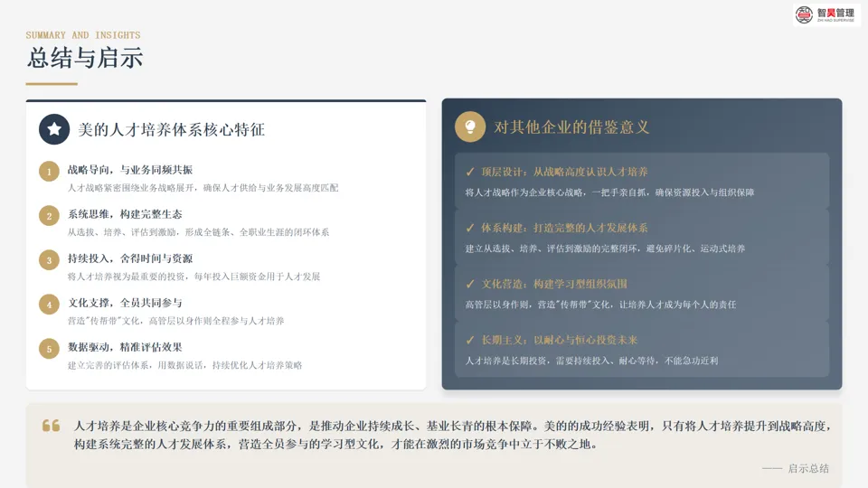This screenshot has width=868, height=488.
Task: Click the text 文化支撑，全员共同参与
Action: pos(125,303)
